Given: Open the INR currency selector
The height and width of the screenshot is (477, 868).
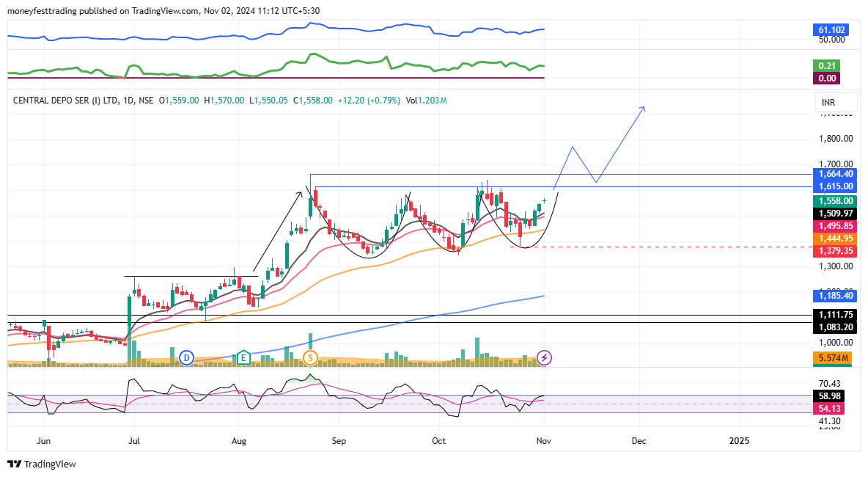Looking at the screenshot, I should (x=836, y=103).
